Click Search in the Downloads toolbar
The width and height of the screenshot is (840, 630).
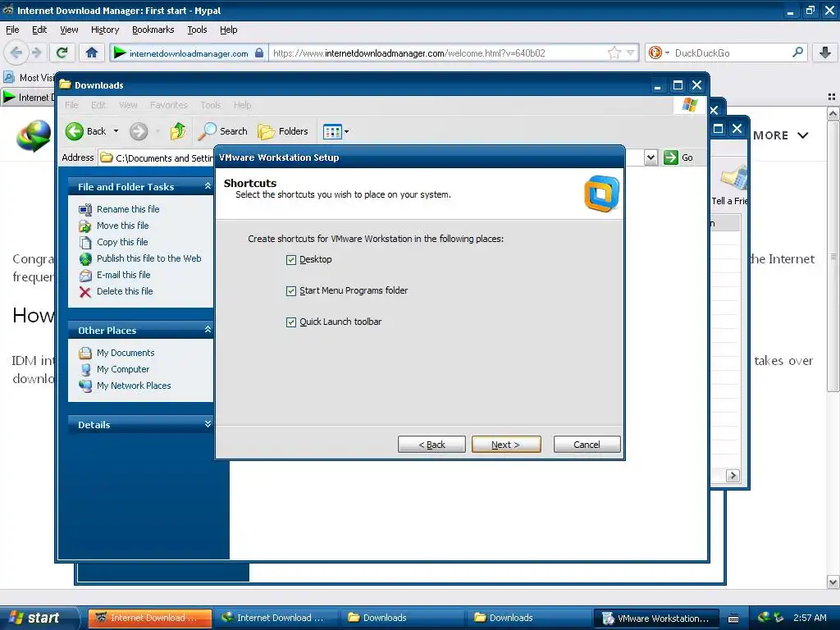pos(223,131)
